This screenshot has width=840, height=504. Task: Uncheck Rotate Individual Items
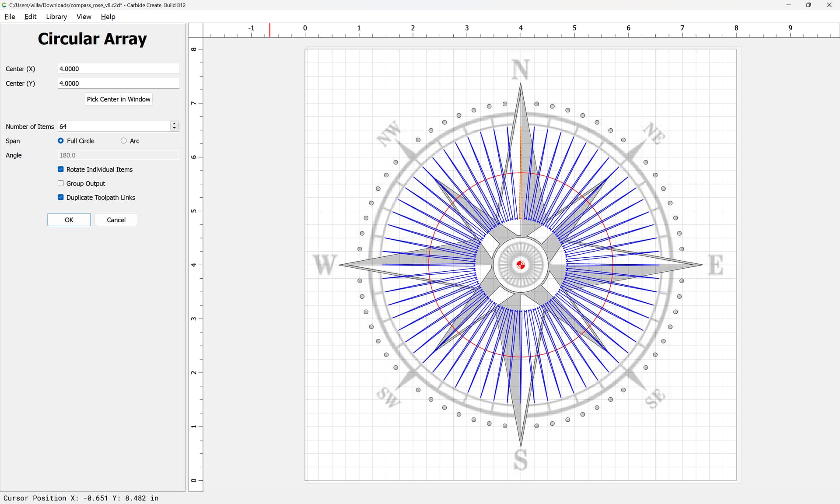[x=61, y=169]
